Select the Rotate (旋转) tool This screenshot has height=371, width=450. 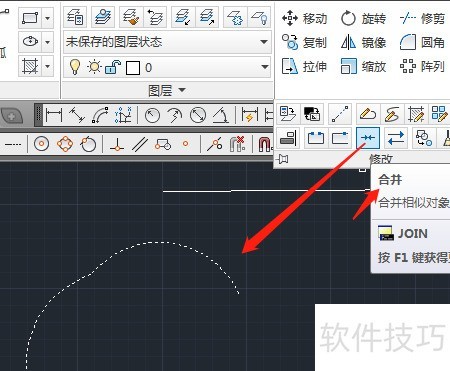(363, 18)
